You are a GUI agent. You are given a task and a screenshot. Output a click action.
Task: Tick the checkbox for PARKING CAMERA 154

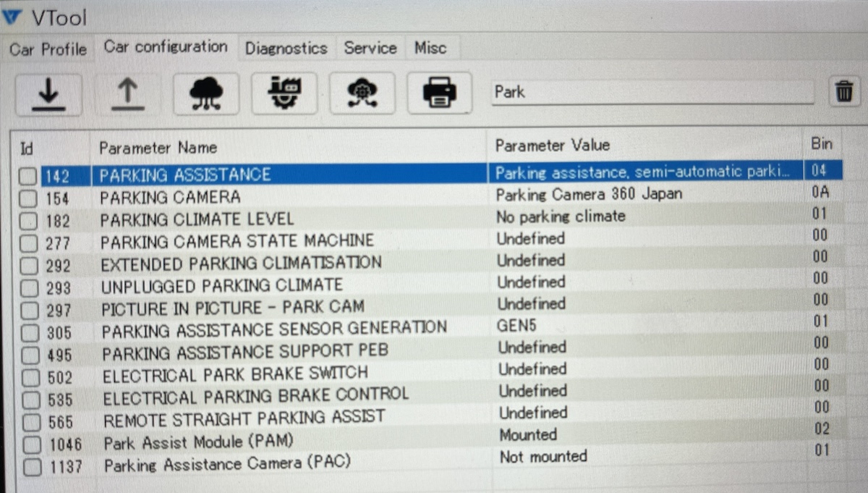[29, 198]
